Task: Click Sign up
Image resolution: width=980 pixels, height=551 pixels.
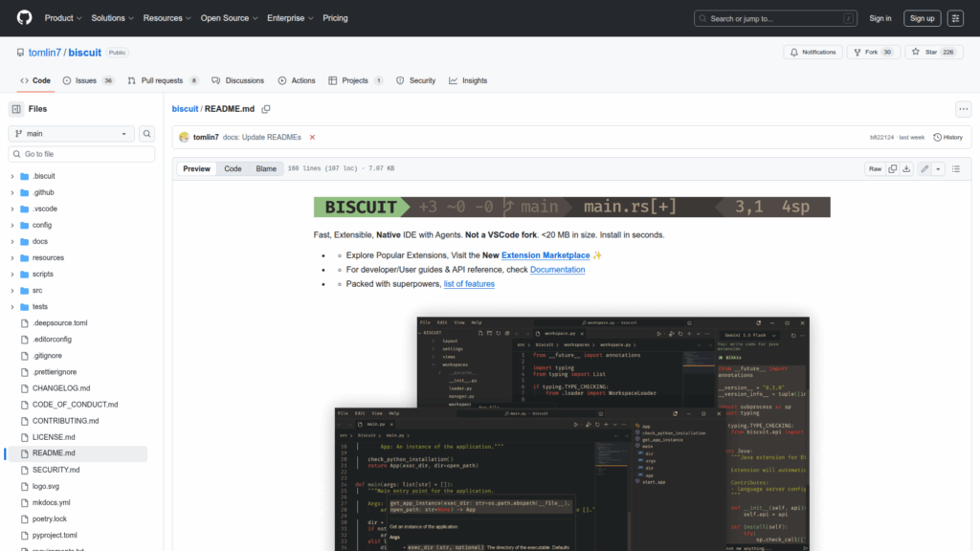Action: tap(922, 18)
